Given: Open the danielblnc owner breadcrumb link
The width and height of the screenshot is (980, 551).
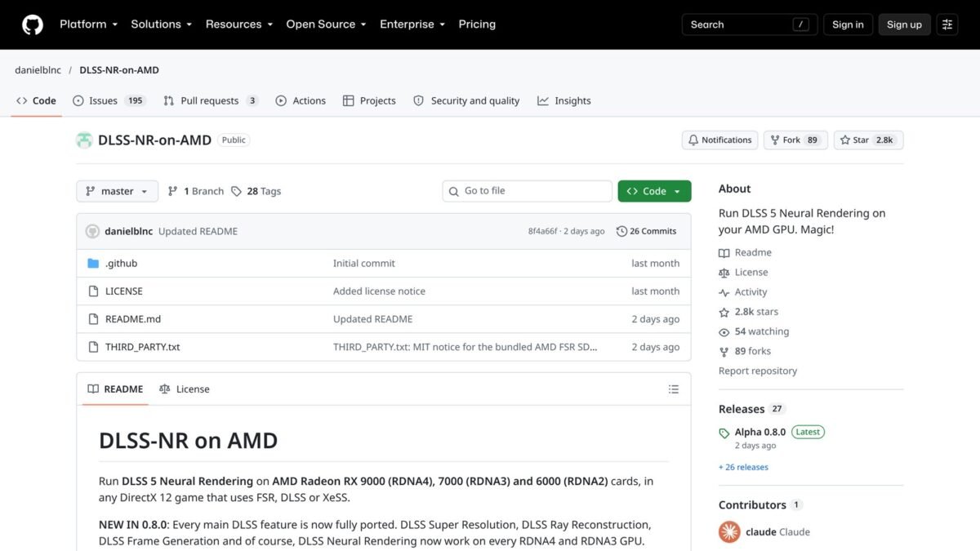Looking at the screenshot, I should pos(38,70).
